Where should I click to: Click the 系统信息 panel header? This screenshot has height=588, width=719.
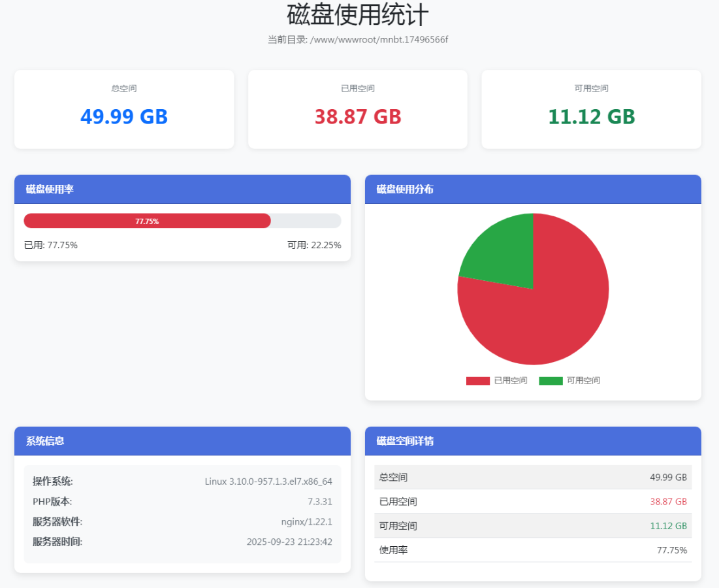tap(182, 441)
